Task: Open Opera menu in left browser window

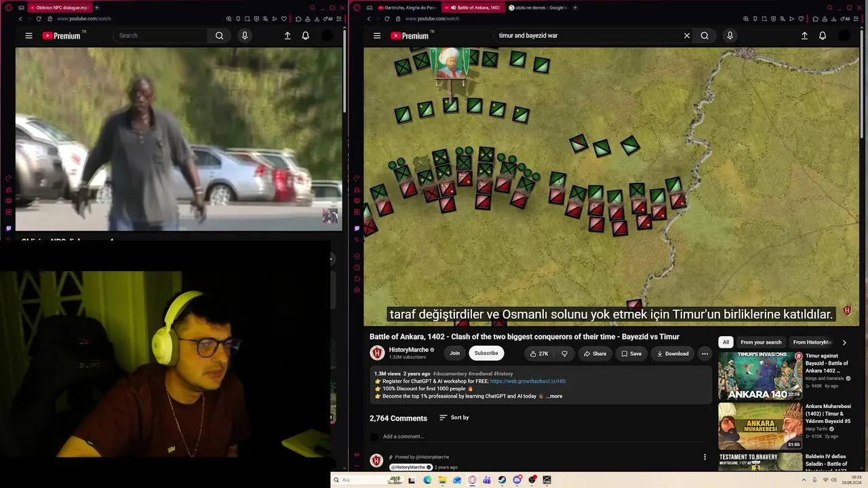Action: click(x=8, y=7)
